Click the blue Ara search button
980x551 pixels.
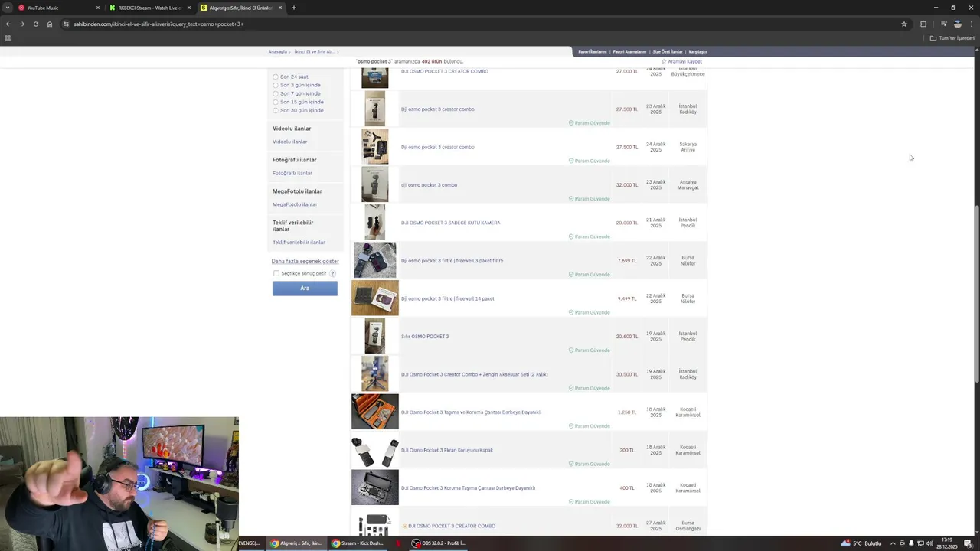(305, 288)
